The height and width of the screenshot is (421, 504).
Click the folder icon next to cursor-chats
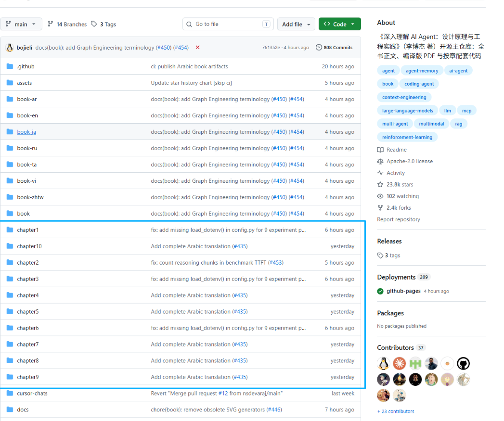[10, 394]
